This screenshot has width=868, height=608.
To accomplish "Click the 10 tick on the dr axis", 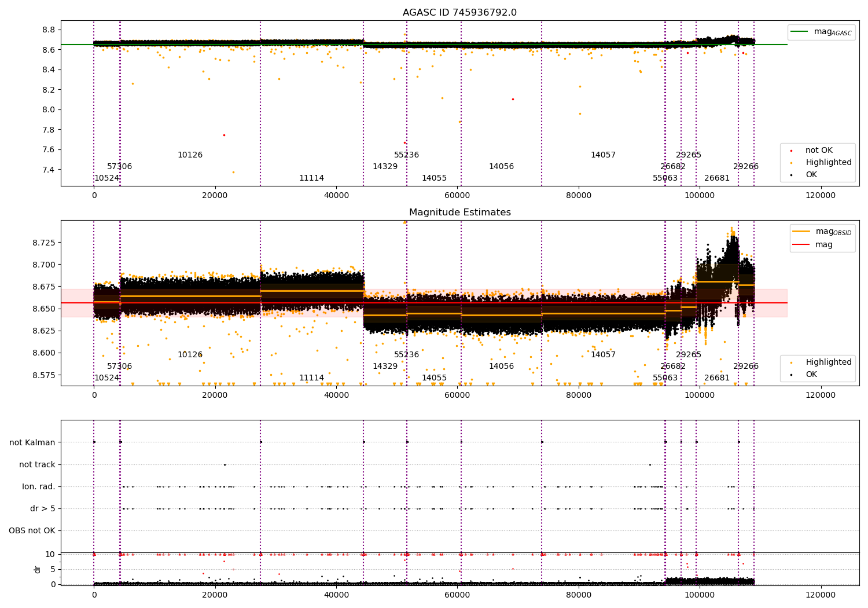I will [x=50, y=554].
